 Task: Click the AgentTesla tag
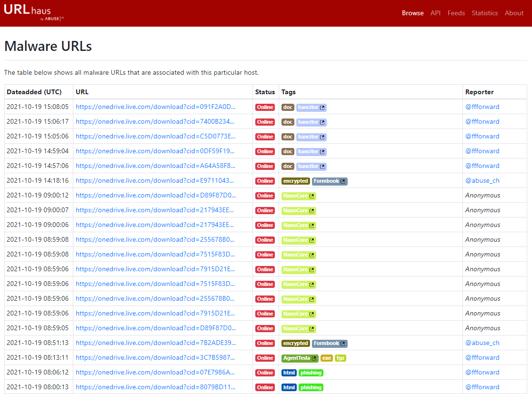300,358
